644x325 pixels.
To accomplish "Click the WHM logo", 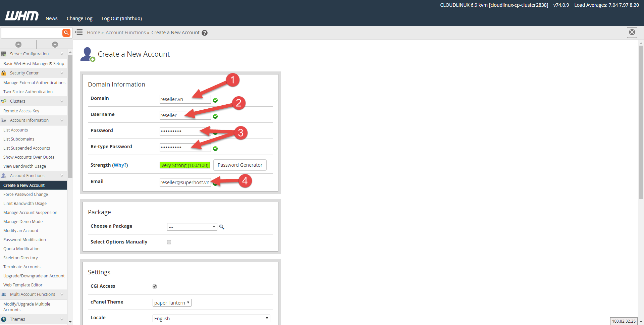I will [x=22, y=16].
